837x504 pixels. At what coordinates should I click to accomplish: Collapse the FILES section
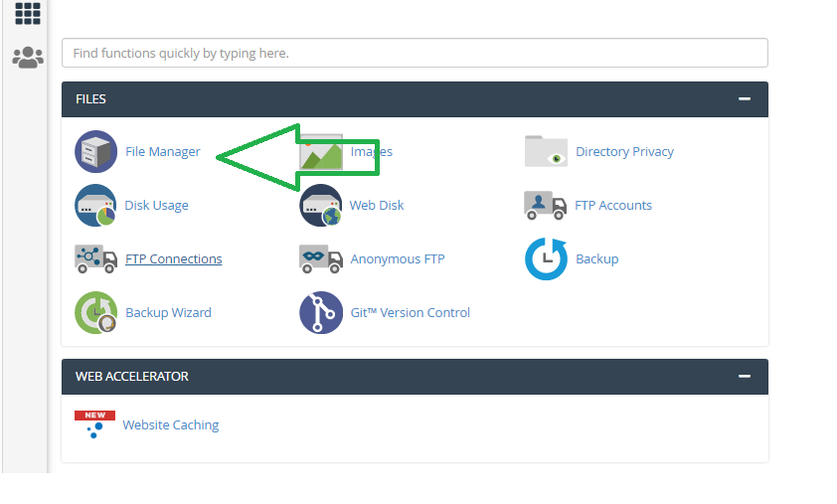[x=745, y=98]
